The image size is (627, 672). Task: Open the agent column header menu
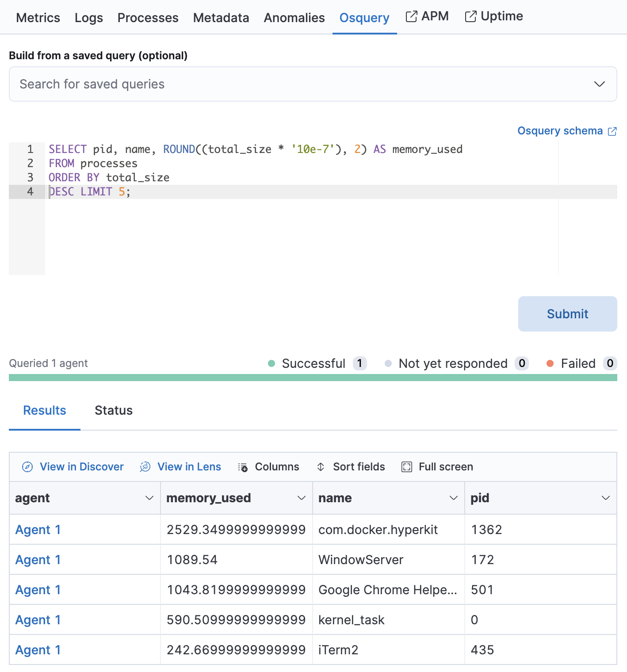tap(149, 498)
